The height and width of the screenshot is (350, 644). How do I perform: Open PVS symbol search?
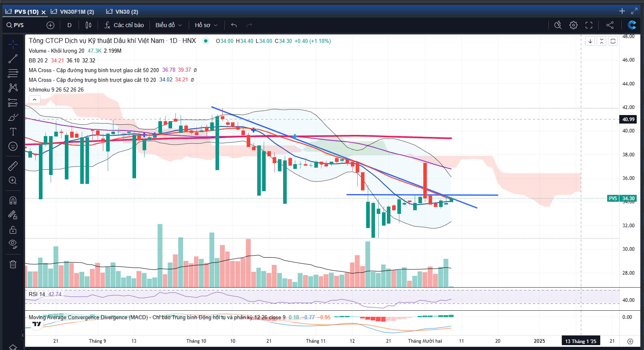click(15, 25)
